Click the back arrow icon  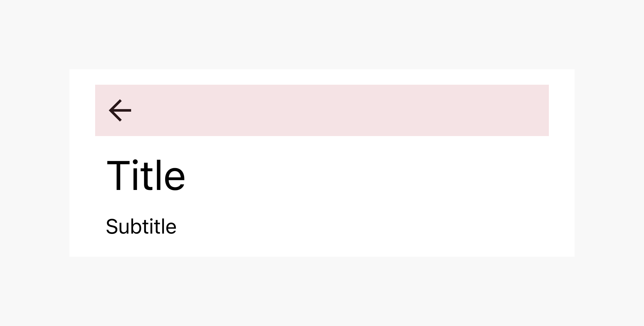(x=120, y=110)
